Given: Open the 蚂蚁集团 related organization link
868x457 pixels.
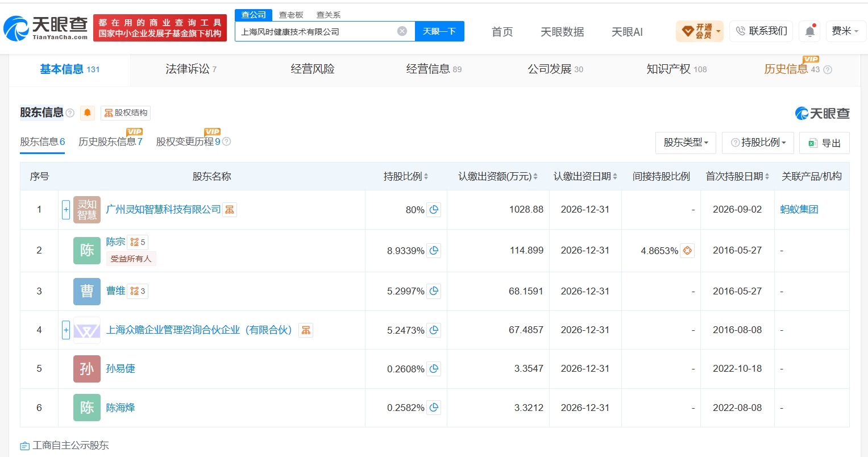Looking at the screenshot, I should 799,210.
